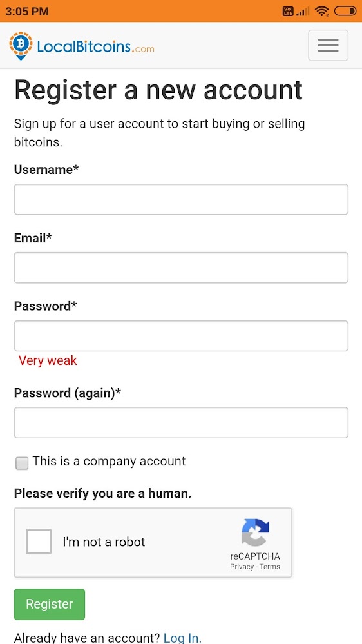
Task: Tap the reCAPTCHA logo icon
Action: click(255, 532)
